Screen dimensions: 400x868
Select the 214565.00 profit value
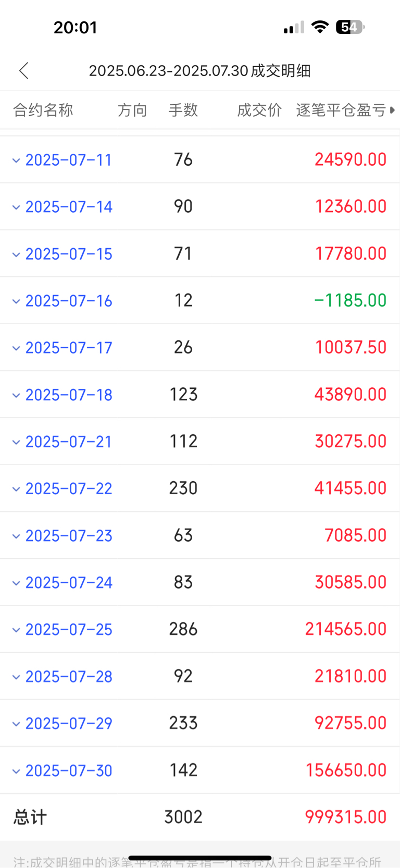pos(346,629)
